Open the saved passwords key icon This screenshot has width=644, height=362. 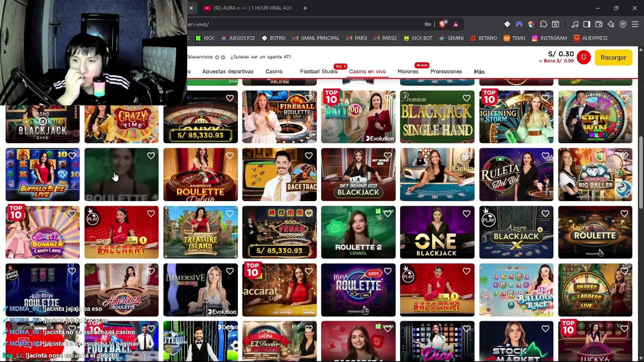[x=428, y=24]
